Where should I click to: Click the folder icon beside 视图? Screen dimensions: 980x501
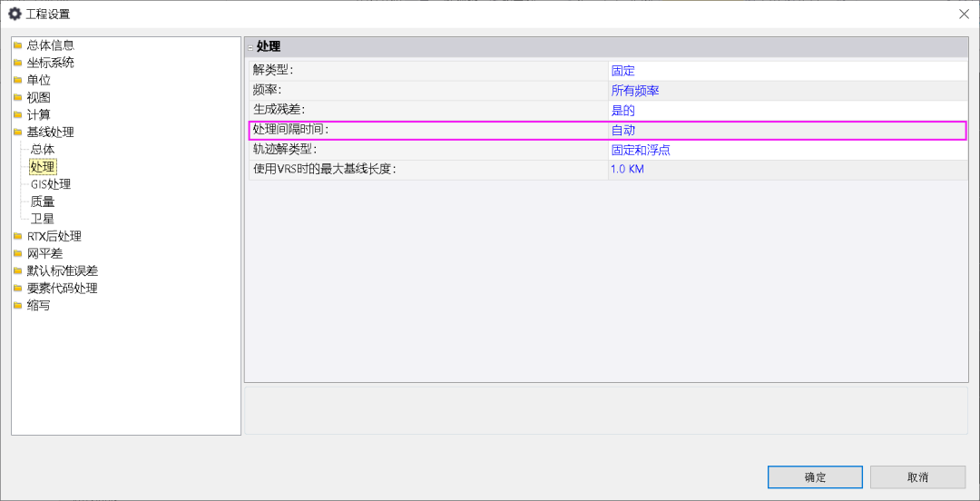18,98
